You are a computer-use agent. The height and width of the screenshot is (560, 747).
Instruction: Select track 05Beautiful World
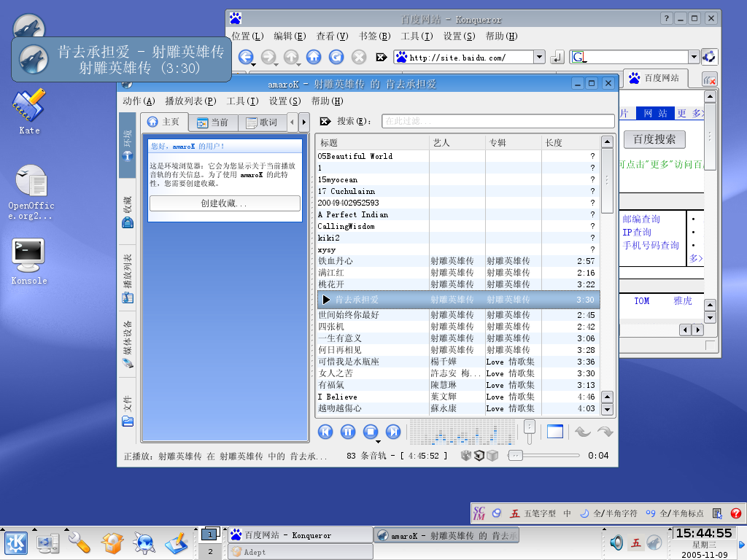click(457, 156)
